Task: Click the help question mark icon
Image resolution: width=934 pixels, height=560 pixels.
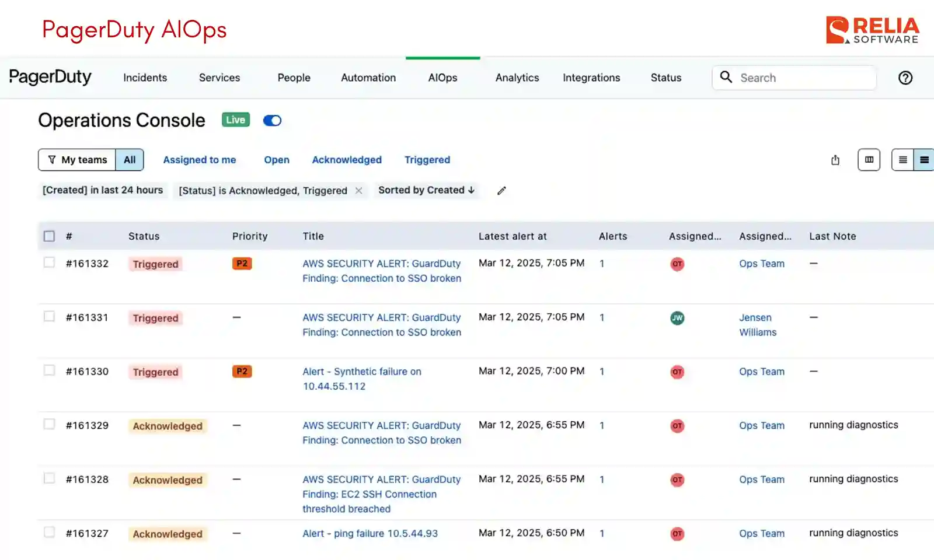Action: [x=905, y=78]
